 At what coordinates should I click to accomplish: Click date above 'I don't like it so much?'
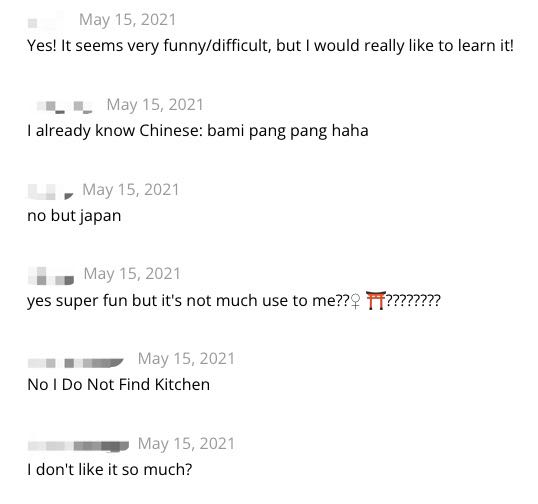(x=186, y=444)
